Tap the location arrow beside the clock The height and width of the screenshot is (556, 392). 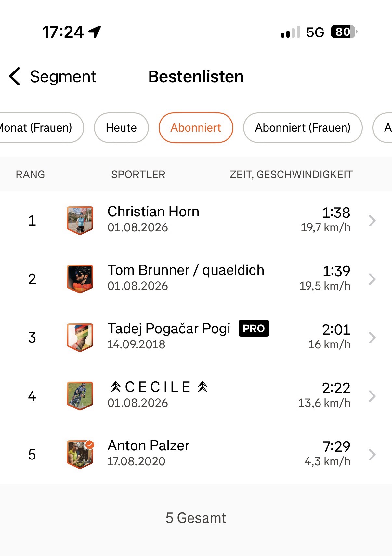(x=95, y=32)
